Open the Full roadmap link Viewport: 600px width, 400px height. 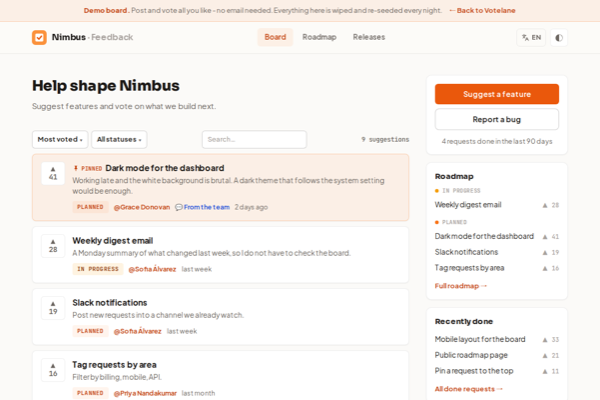[461, 286]
